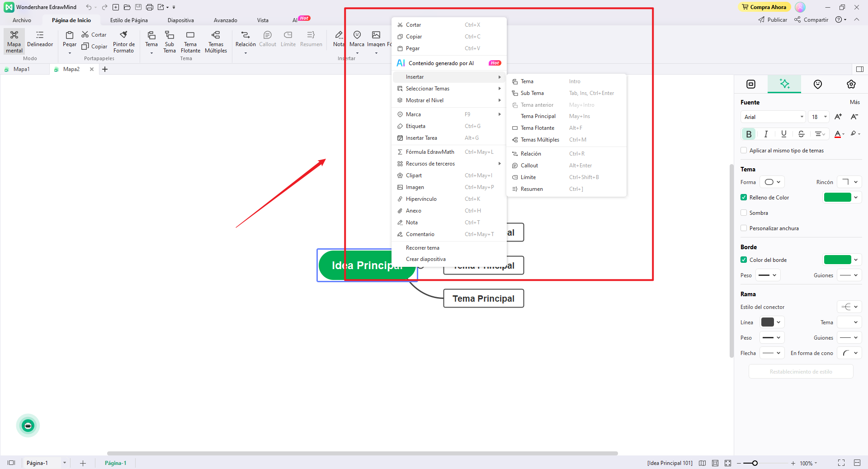
Task: Enable the Sombra checkbox
Action: [x=744, y=213]
